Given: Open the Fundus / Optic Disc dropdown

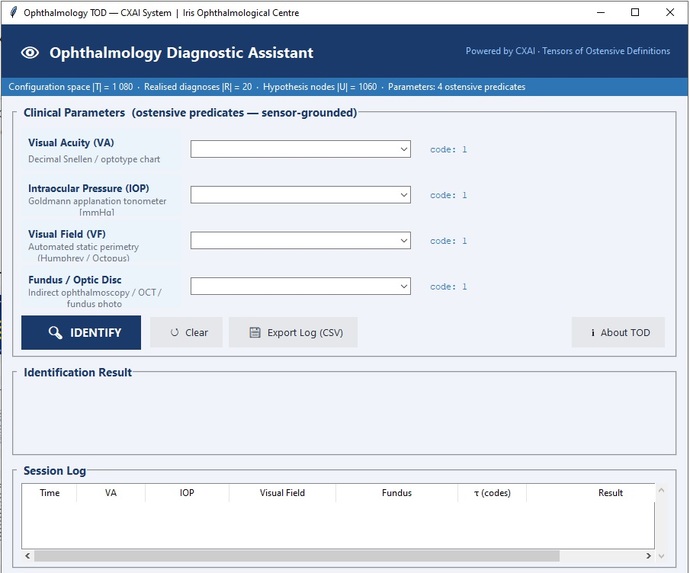Looking at the screenshot, I should pos(301,286).
